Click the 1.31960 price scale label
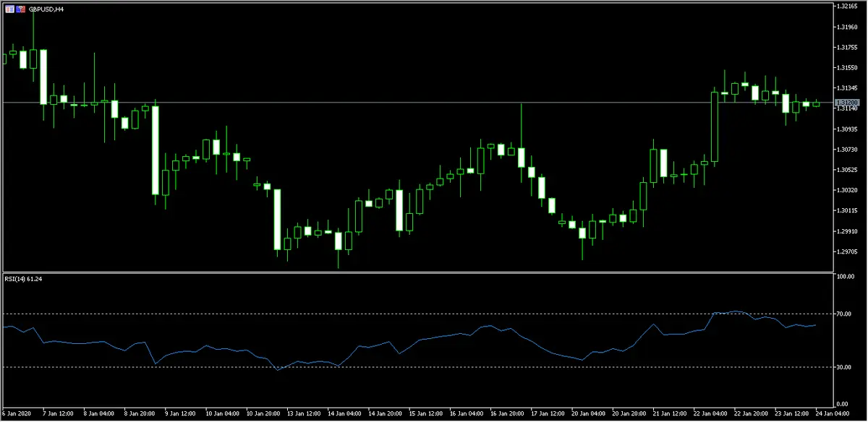This screenshot has height=422, width=868. tap(846, 27)
